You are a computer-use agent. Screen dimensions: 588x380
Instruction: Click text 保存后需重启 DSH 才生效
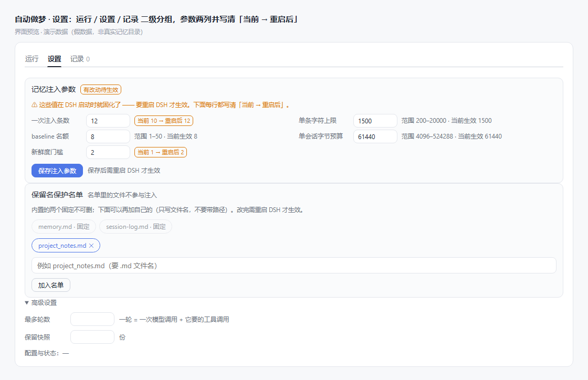[124, 171]
